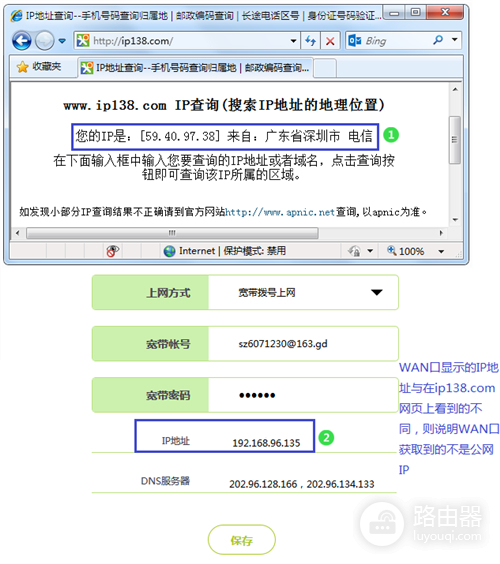The width and height of the screenshot is (500, 564).
Task: Select the IP地址查询 browser tab
Action: point(195,68)
